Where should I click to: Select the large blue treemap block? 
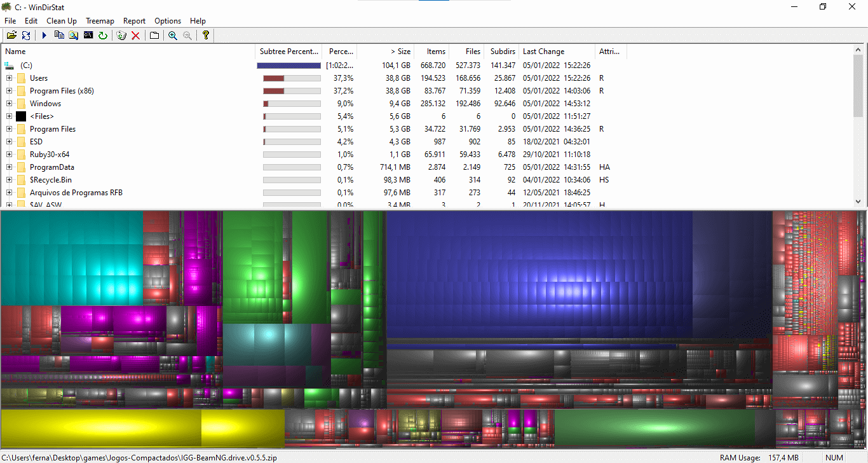pyautogui.click(x=539, y=273)
